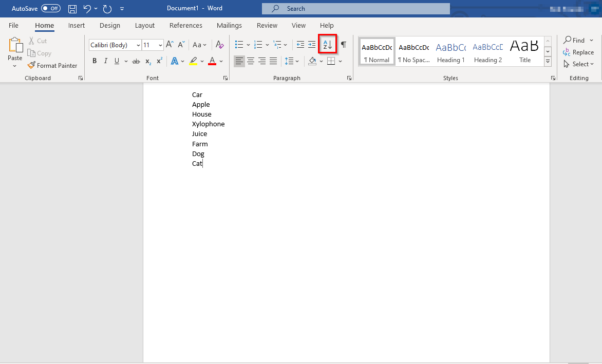This screenshot has width=602, height=364.
Task: Click the Sort A-Z icon
Action: coord(328,45)
